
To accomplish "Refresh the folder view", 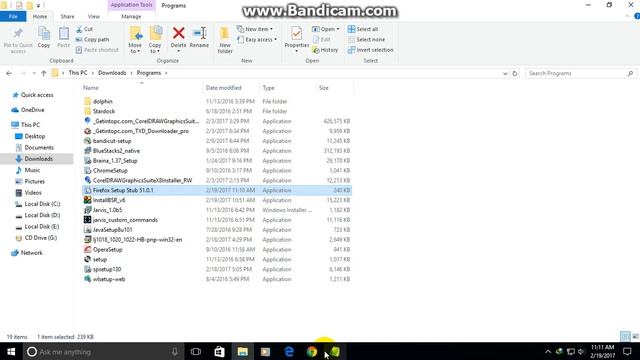I will point(515,73).
